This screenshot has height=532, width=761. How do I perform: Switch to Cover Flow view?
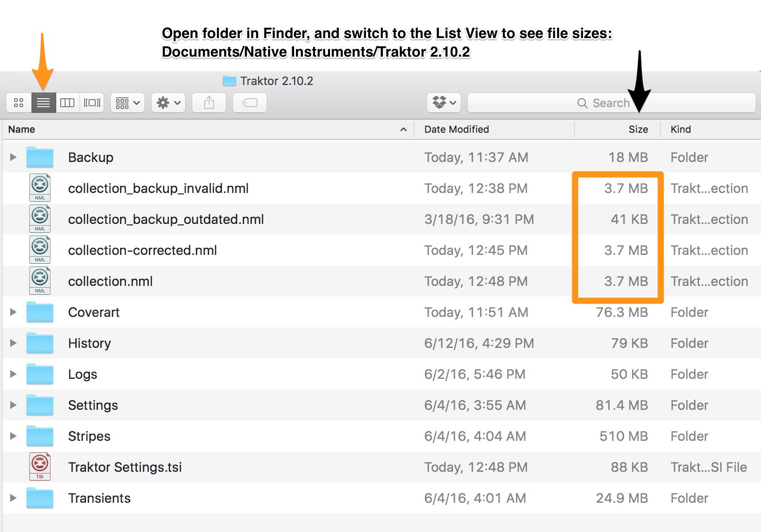92,103
